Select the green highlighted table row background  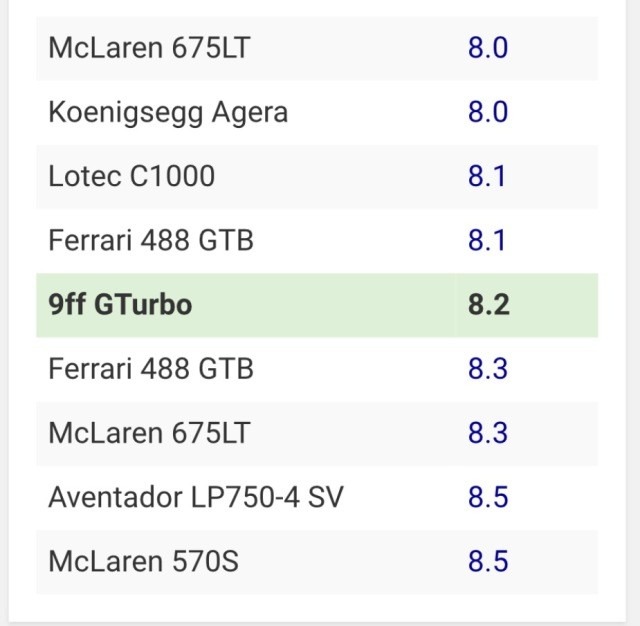[x=330, y=305]
